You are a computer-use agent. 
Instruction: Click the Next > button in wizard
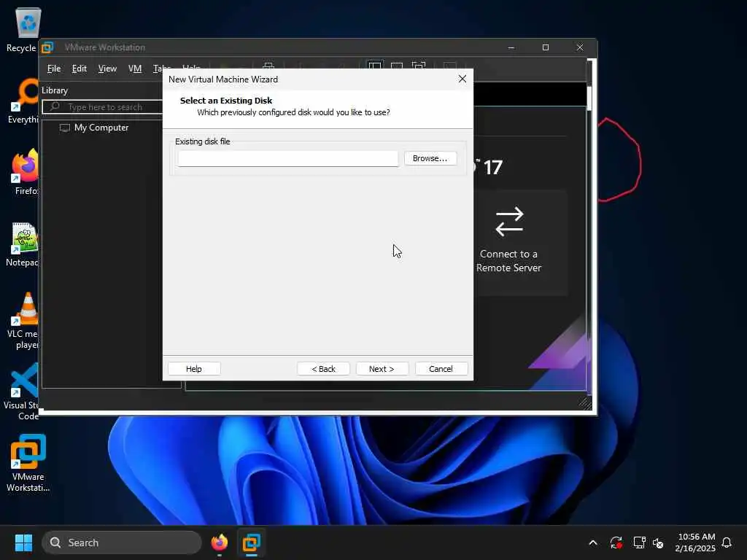pos(381,368)
